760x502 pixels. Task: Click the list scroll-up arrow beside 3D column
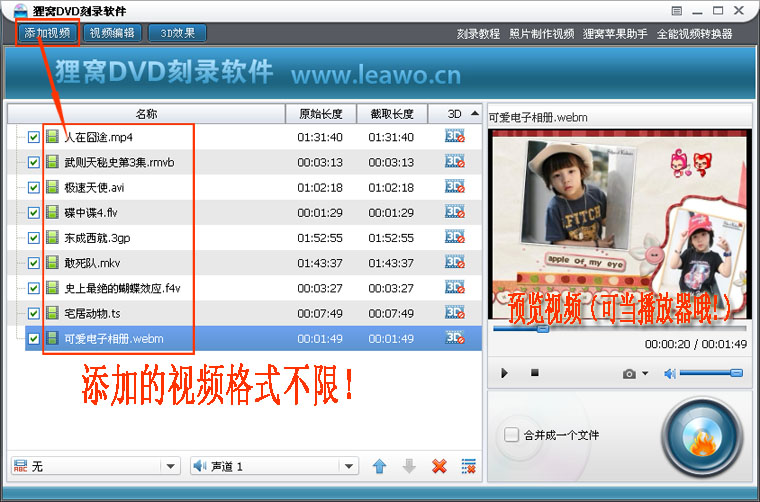click(475, 113)
